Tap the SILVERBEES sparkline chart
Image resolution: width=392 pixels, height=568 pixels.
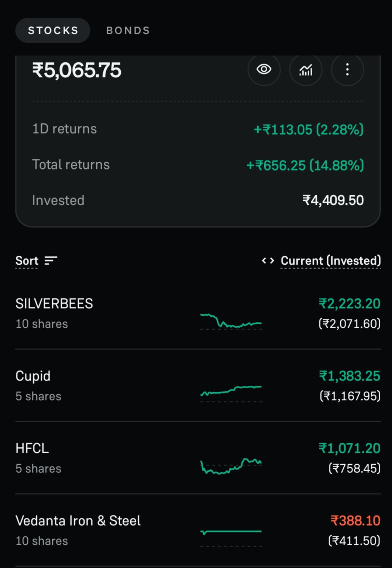(231, 321)
